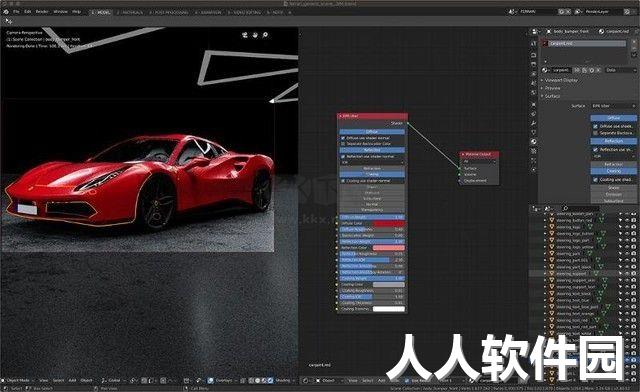Open the Edit menu
This screenshot has height=392, width=640.
click(x=28, y=12)
